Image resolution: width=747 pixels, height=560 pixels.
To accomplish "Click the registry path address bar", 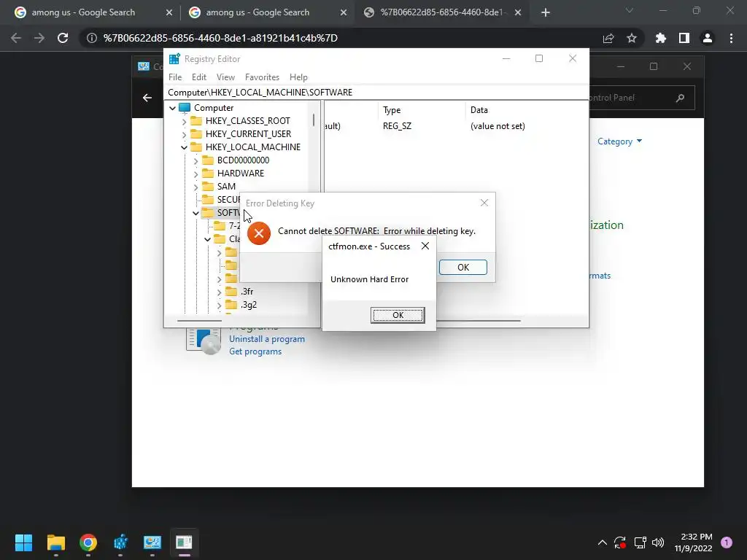I will pyautogui.click(x=376, y=93).
